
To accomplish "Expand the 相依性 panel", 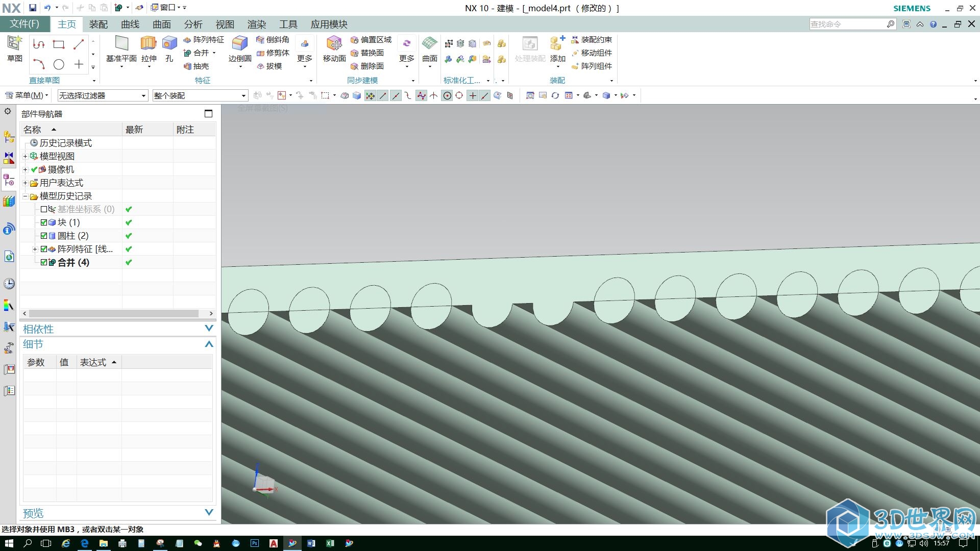I will (x=209, y=329).
